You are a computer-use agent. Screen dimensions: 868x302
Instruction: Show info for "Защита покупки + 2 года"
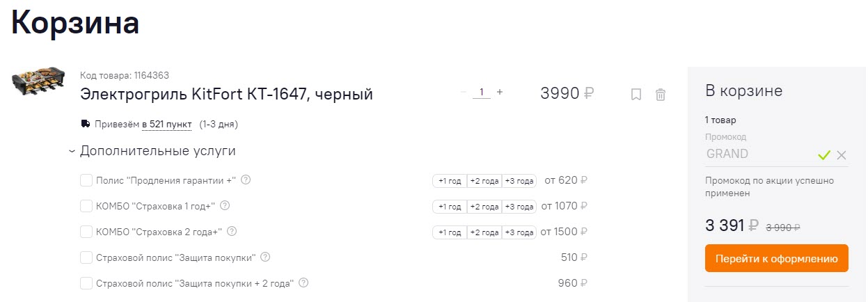[x=303, y=283]
